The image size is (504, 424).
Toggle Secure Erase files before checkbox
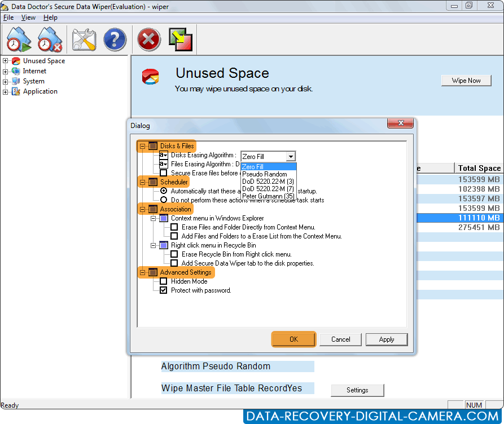164,173
